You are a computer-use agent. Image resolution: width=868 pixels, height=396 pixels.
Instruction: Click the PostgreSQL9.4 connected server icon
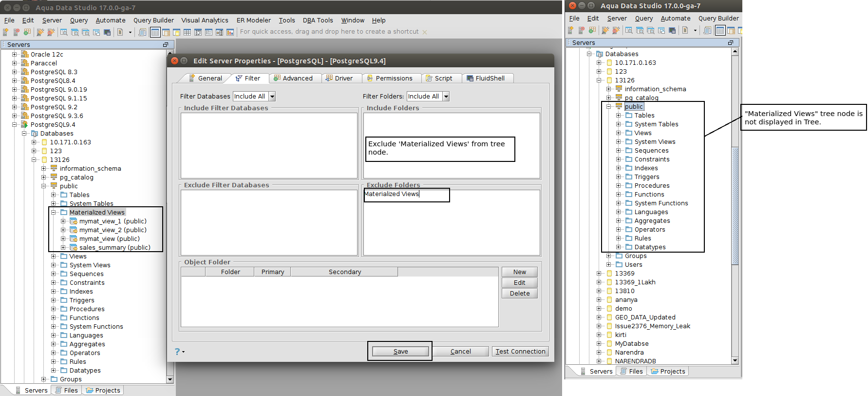(25, 124)
